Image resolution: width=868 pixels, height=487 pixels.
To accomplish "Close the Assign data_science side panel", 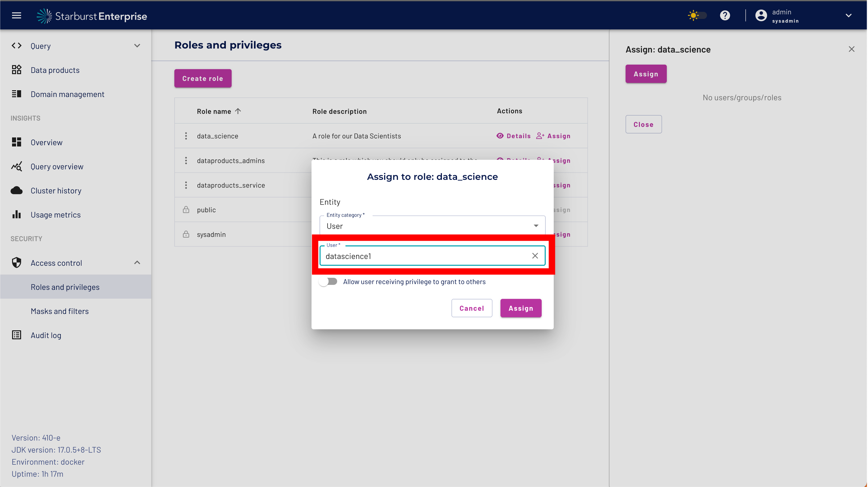I will coord(851,49).
